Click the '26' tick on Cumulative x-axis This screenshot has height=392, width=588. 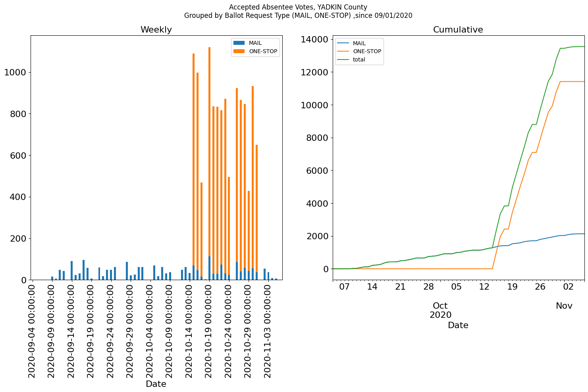click(x=540, y=287)
